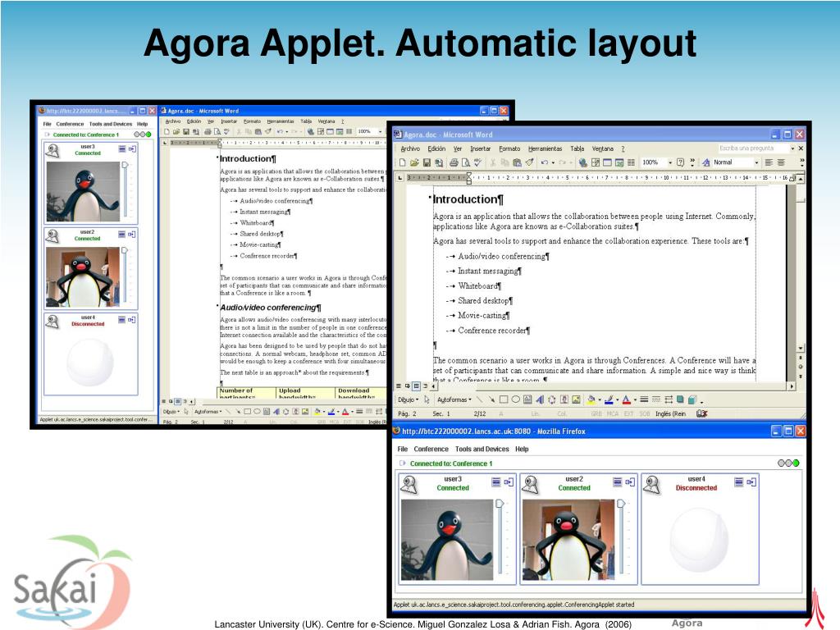This screenshot has height=630, width=840.
Task: Click Save diskette icon in front Word toolbar
Action: pos(427,162)
